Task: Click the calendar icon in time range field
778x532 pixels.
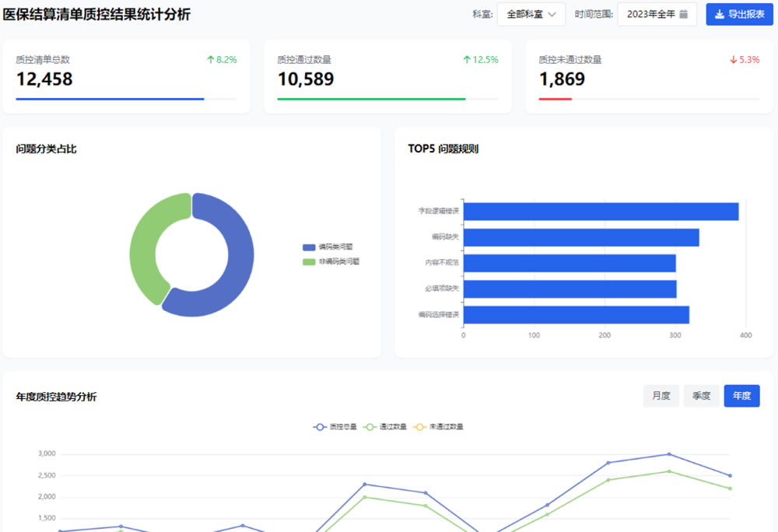Action: coord(683,14)
